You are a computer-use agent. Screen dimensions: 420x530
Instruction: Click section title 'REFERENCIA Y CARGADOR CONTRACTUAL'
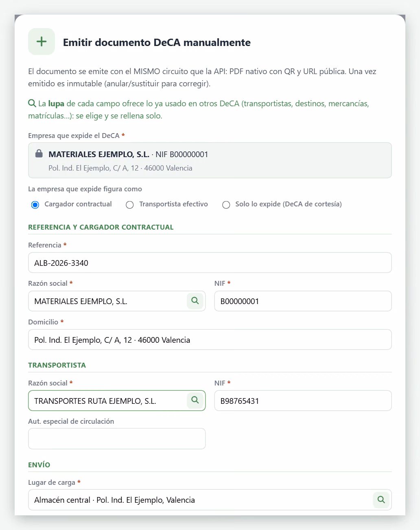tap(101, 227)
